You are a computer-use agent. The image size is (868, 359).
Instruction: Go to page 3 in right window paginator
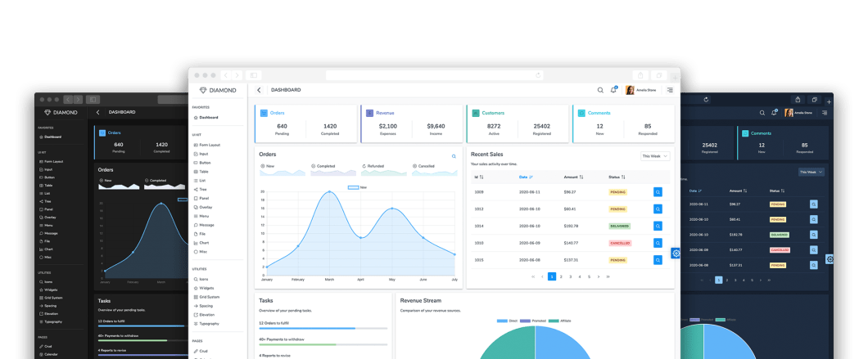coord(735,280)
